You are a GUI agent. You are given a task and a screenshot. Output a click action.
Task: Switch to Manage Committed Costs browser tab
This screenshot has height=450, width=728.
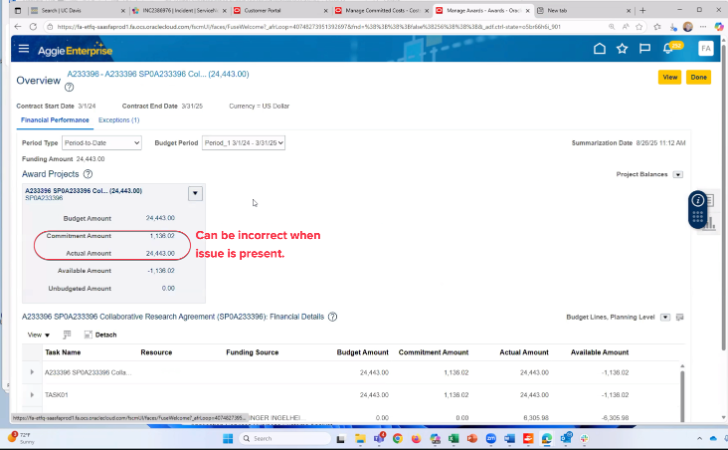click(x=379, y=10)
